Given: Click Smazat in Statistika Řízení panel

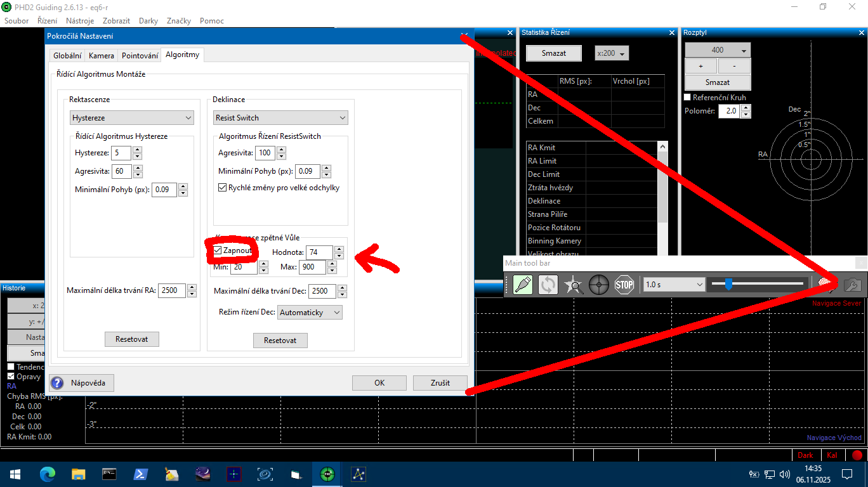Looking at the screenshot, I should (x=553, y=53).
